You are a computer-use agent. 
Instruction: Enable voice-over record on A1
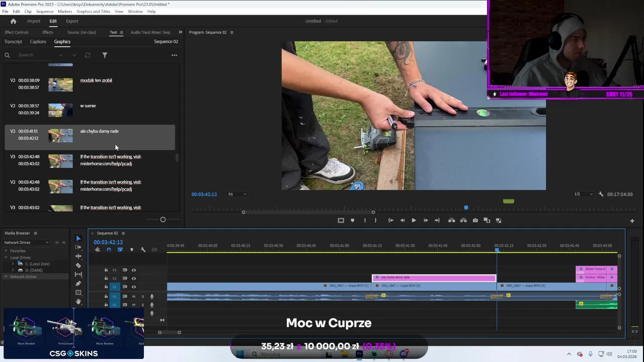[151, 296]
